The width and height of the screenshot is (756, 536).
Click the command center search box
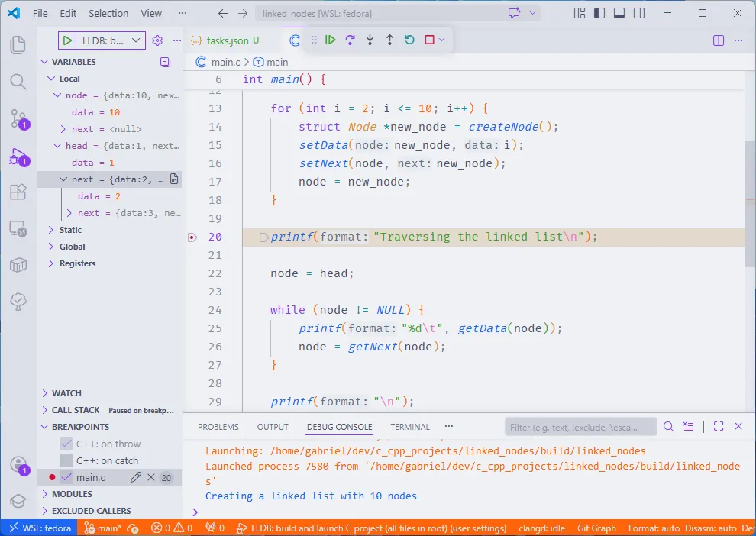[x=379, y=14]
